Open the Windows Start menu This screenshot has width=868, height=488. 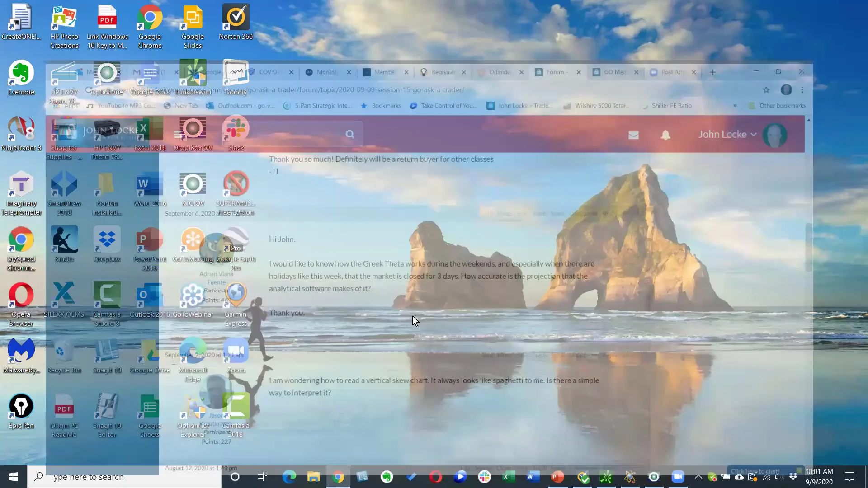point(14,477)
